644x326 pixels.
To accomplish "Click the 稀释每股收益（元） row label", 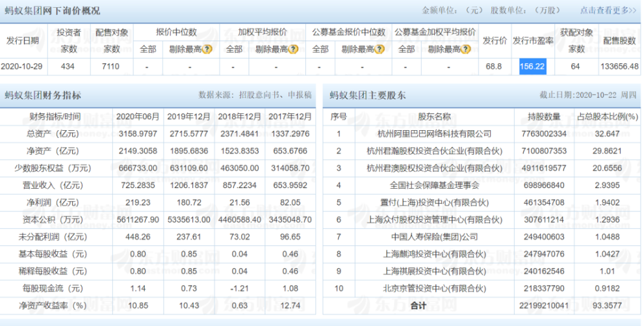I will tap(53, 271).
